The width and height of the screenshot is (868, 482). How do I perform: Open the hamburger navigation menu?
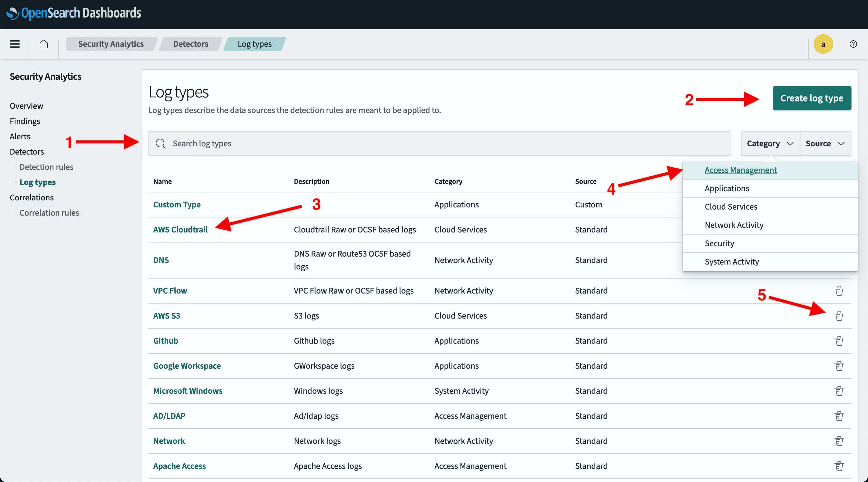point(14,44)
